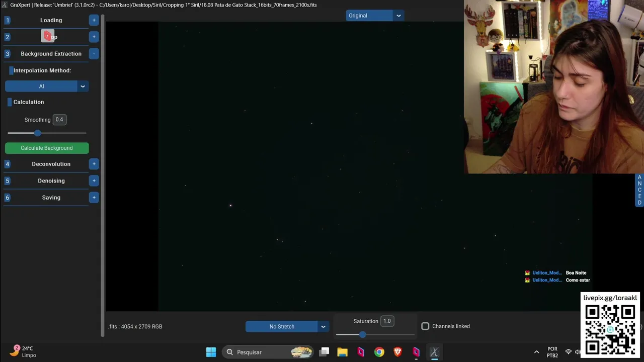Screen dimensions: 644x362
Task: Expand the Crop section plus button
Action: click(94, 37)
